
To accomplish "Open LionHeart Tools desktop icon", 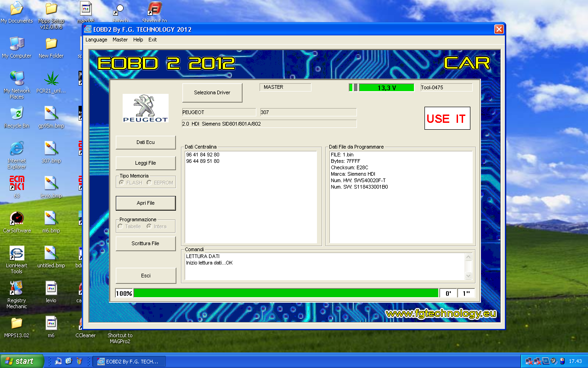I will pos(17,253).
